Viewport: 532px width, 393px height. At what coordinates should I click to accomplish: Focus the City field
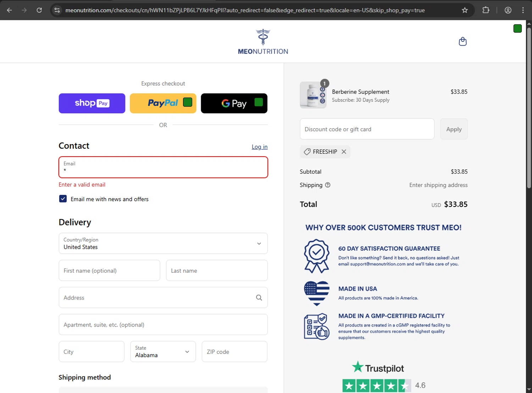(92, 351)
